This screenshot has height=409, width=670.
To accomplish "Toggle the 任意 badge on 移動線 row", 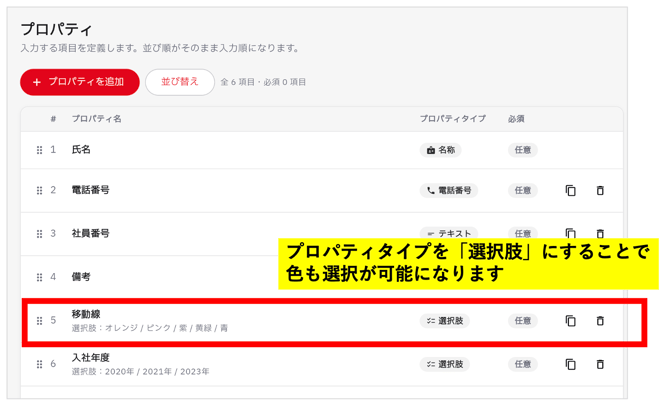I will (x=523, y=321).
